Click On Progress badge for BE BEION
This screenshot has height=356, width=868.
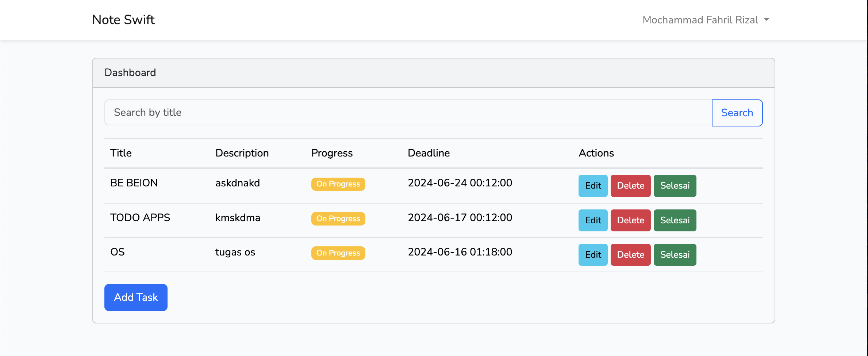(338, 184)
